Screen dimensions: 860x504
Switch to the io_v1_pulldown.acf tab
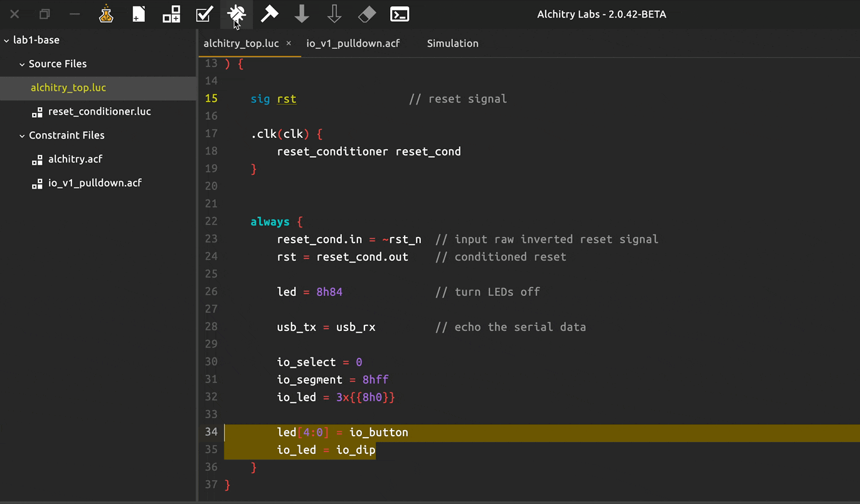coord(353,43)
